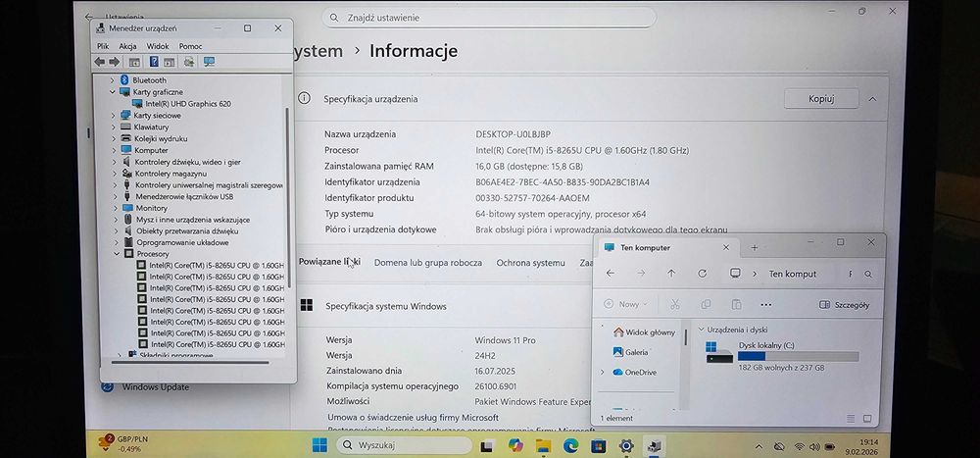Show console tree icon in Device Manager toolbar
Image resolution: width=980 pixels, height=458 pixels.
133,62
